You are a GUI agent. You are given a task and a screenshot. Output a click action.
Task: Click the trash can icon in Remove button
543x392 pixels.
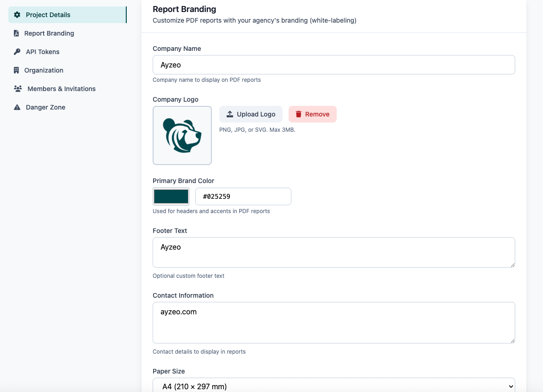(298, 114)
